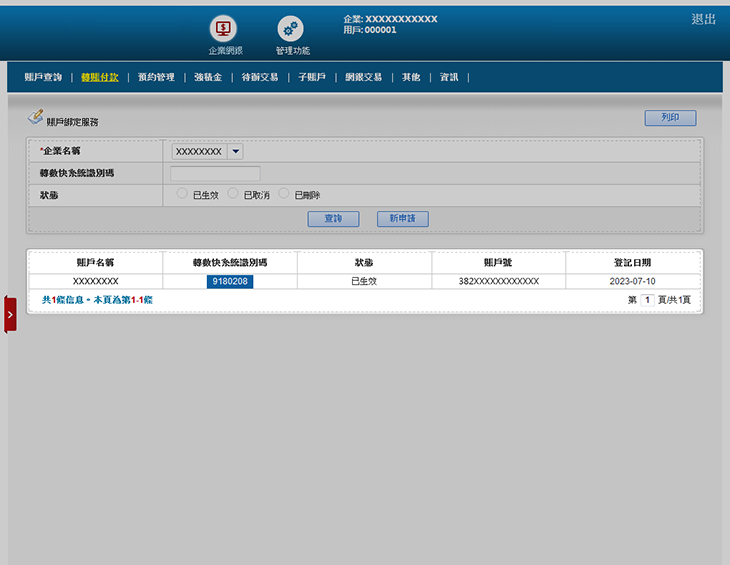Expand the red side panel arrow
Screen dimensions: 730x565
click(10, 314)
